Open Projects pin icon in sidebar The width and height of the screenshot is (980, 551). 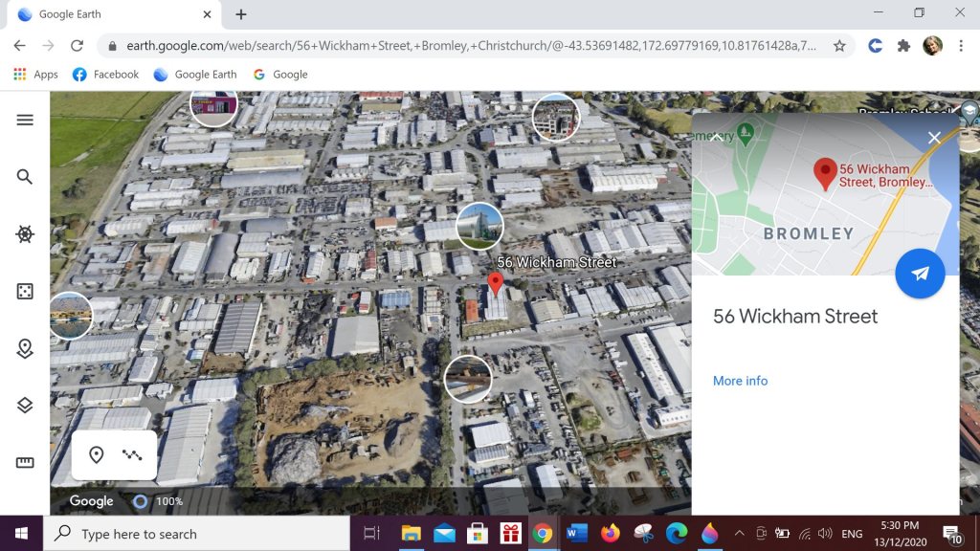[x=25, y=349]
